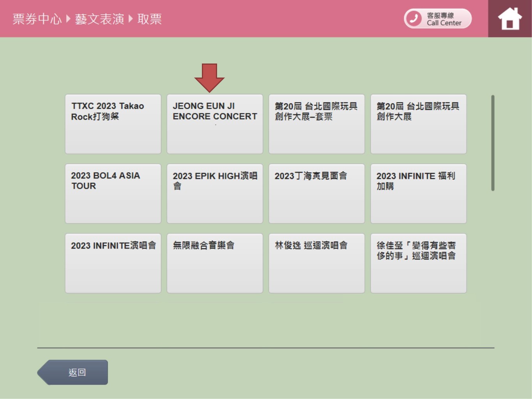This screenshot has width=532, height=399.
Task: Click 取票 in the breadcrumb
Action: click(x=150, y=19)
